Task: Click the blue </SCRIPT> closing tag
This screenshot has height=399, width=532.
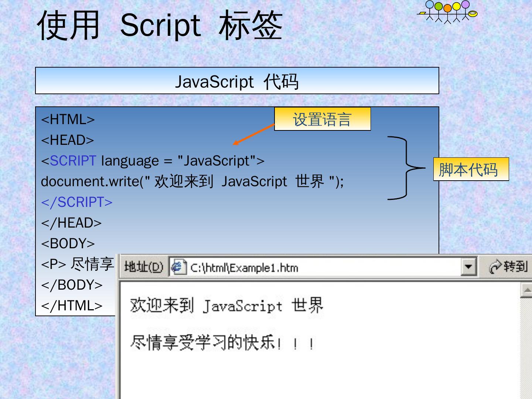Action: [x=77, y=202]
